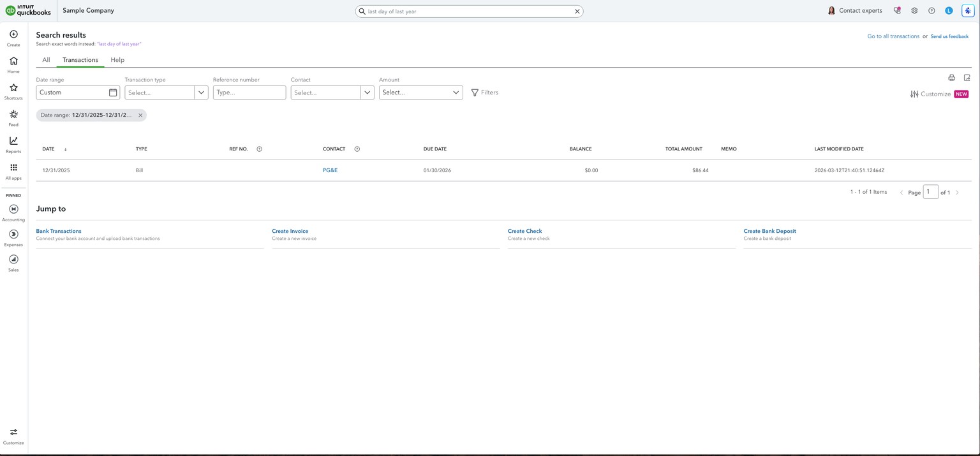The image size is (980, 456).
Task: Open the Amount dropdown
Action: pyautogui.click(x=421, y=92)
